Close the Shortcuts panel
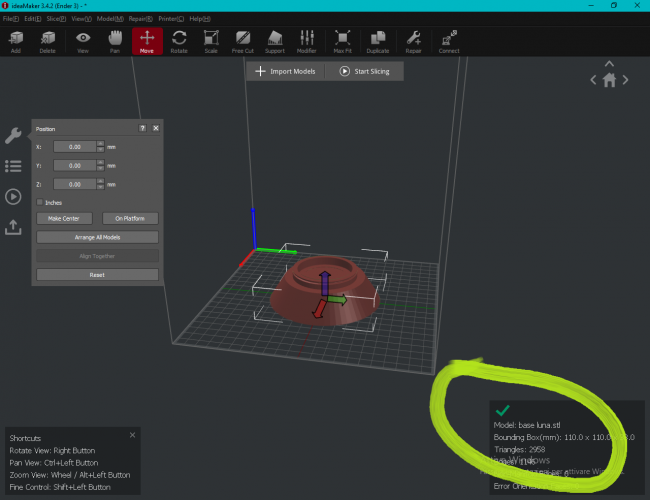This screenshot has width=650, height=500. point(132,435)
